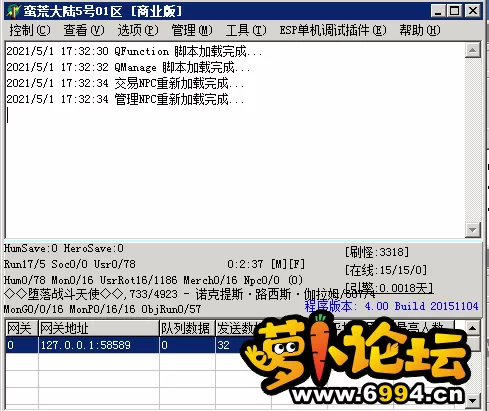
Task: Click the Hum0/78 Mon0/16 UsrRot16/1186 status line
Action: point(153,280)
